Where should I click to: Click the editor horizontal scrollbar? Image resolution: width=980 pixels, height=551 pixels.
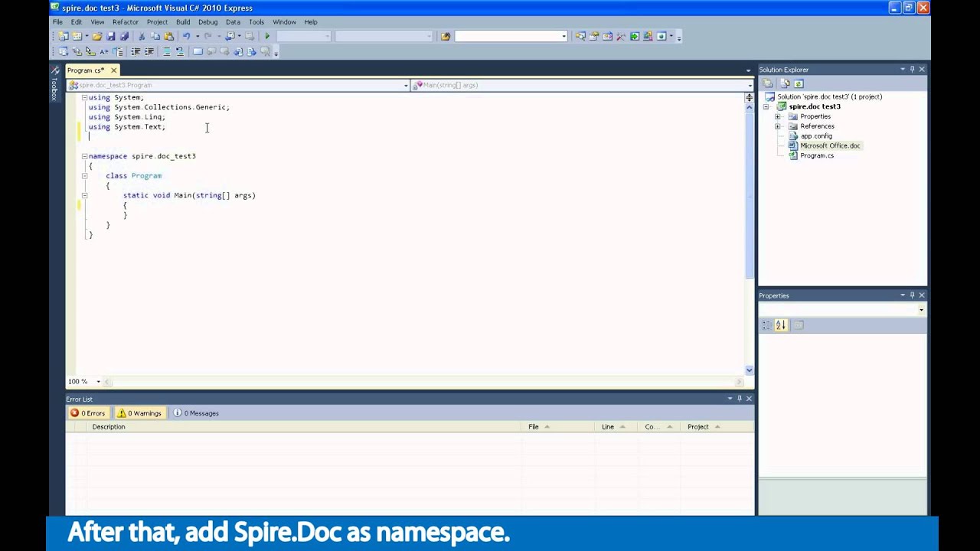tap(423, 381)
